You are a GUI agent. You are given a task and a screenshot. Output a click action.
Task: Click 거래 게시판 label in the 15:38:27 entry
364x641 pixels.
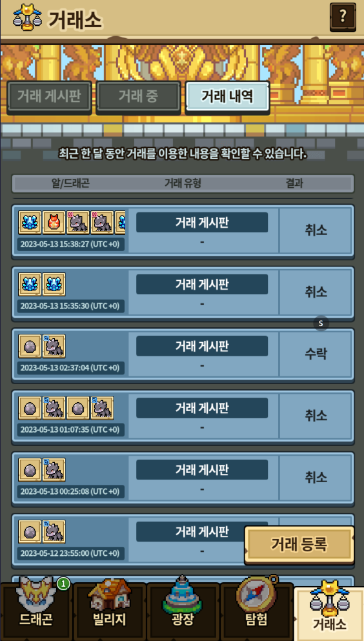(x=202, y=223)
